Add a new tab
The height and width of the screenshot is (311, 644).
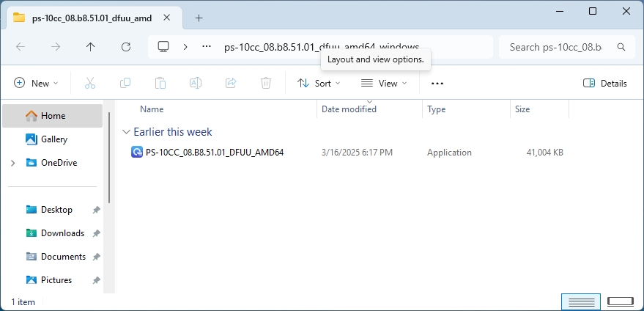tap(199, 18)
